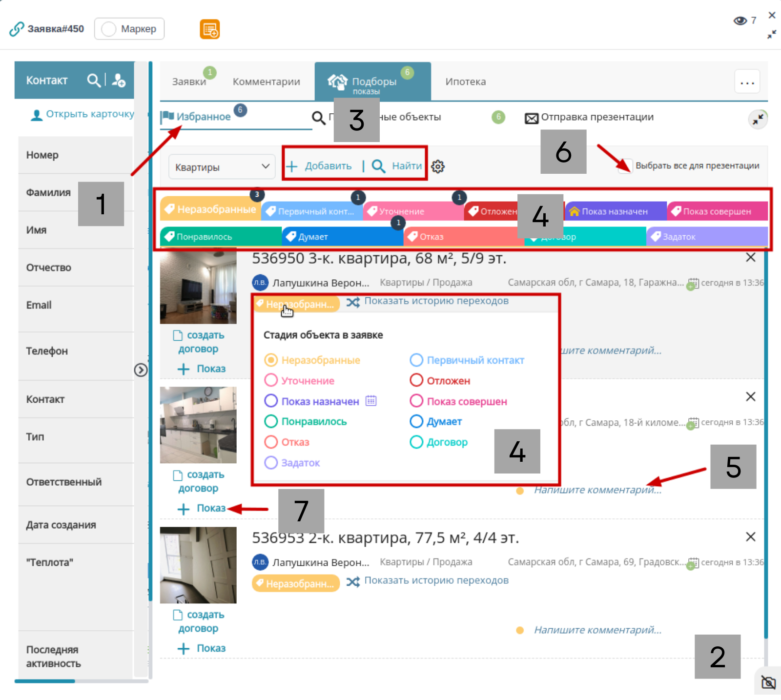Viewport: 781px width, 700px height.
Task: Select the Уточнение stage radio
Action: [271, 380]
